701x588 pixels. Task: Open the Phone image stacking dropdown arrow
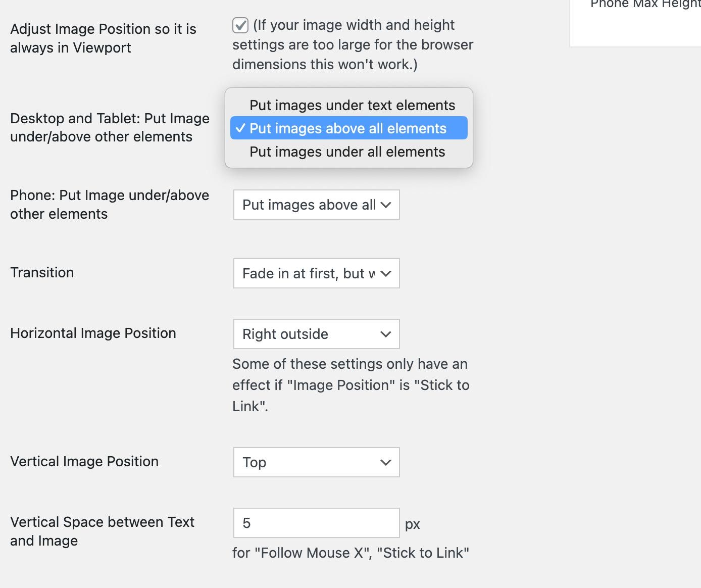click(x=386, y=205)
